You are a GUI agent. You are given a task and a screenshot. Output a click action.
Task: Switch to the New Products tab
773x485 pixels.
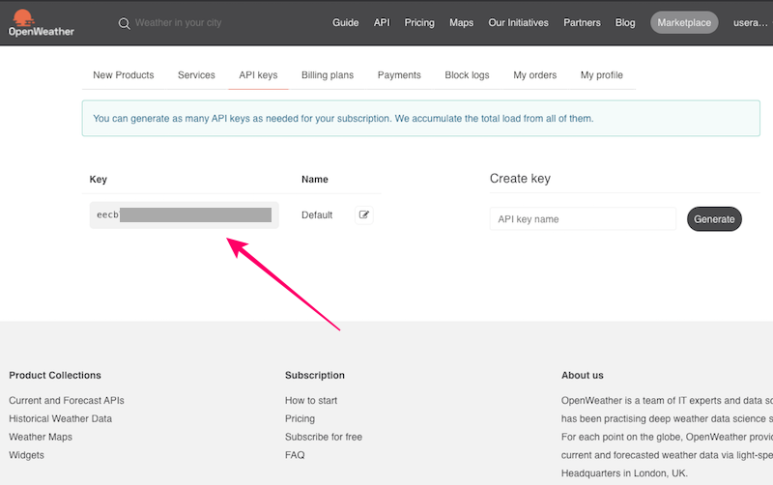(x=123, y=75)
